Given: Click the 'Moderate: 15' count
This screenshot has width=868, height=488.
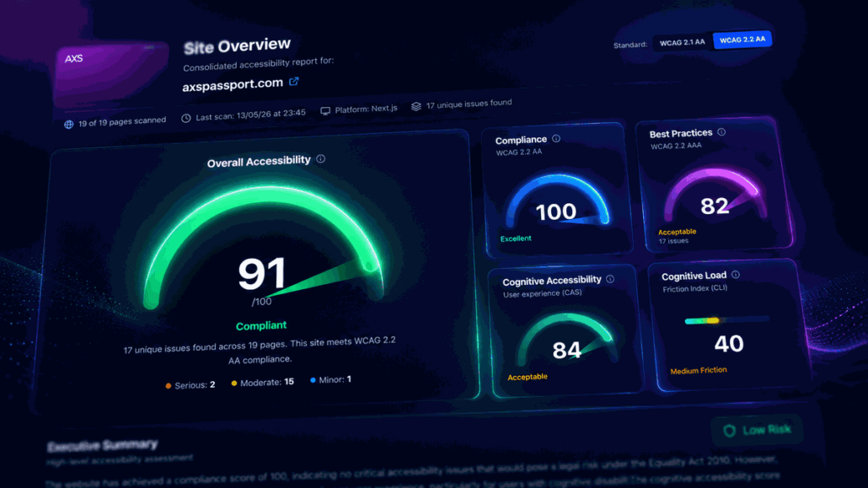Looking at the screenshot, I should point(267,382).
